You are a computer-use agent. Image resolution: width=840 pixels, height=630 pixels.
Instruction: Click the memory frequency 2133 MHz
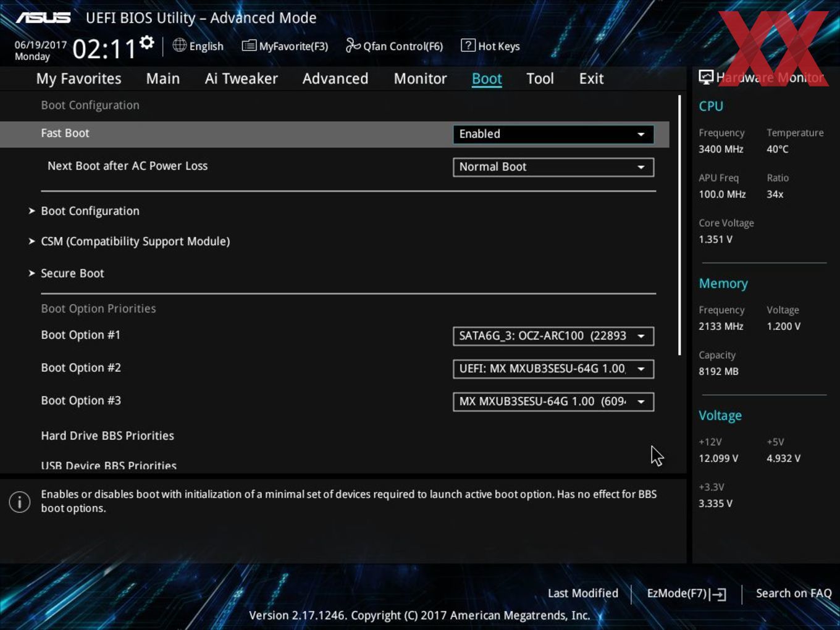click(721, 327)
